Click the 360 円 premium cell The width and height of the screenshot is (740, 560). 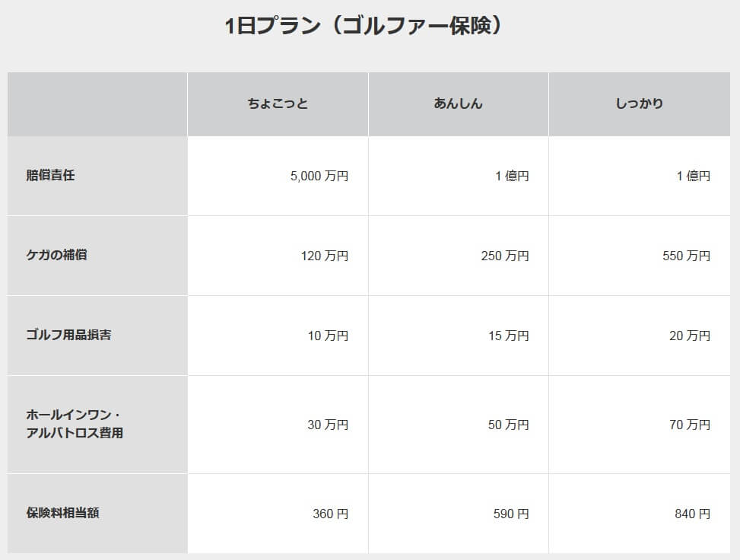pos(330,514)
